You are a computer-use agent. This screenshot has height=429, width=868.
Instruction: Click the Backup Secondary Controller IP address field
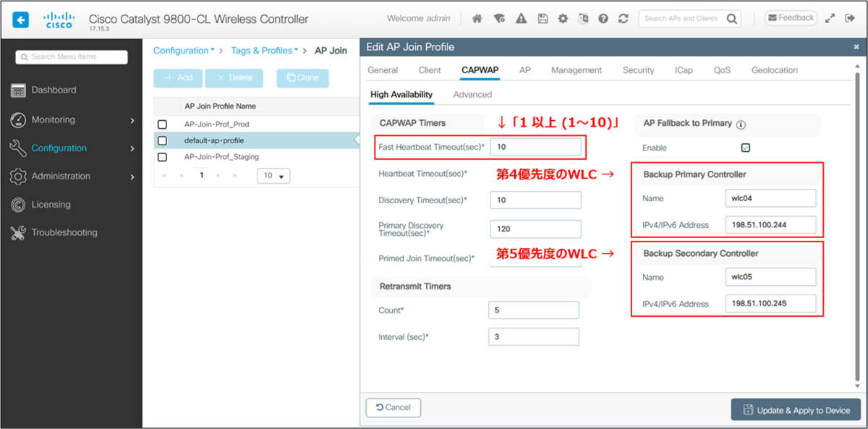pyautogui.click(x=771, y=304)
